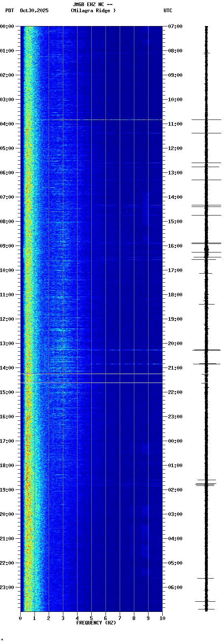Click the 'PDT' timezone header
Screen dimensions: 224x644
coord(10,11)
